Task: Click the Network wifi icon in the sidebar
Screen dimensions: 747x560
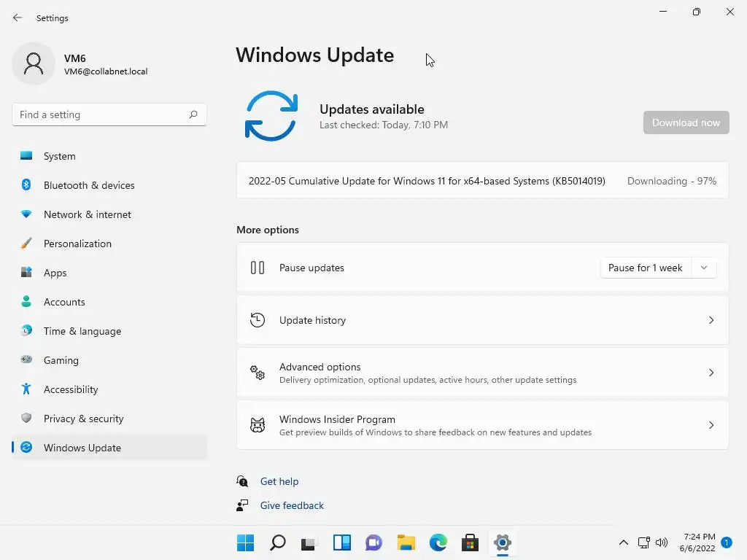Action: 26,214
